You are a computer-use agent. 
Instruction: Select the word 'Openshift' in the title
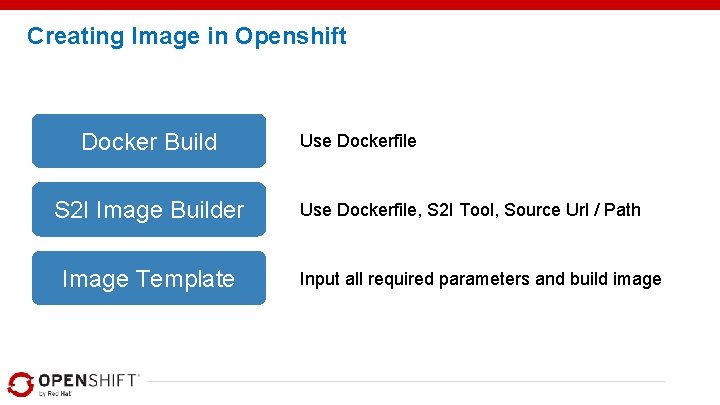tap(291, 37)
